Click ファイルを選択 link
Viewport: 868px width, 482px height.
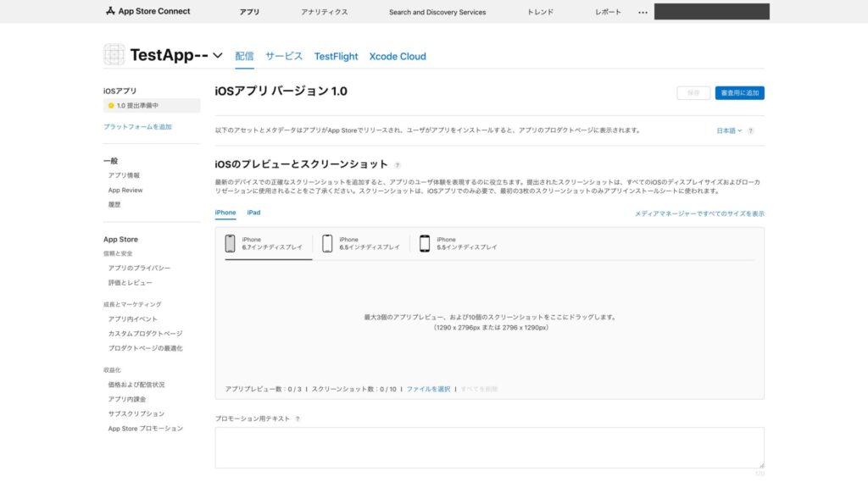(428, 389)
